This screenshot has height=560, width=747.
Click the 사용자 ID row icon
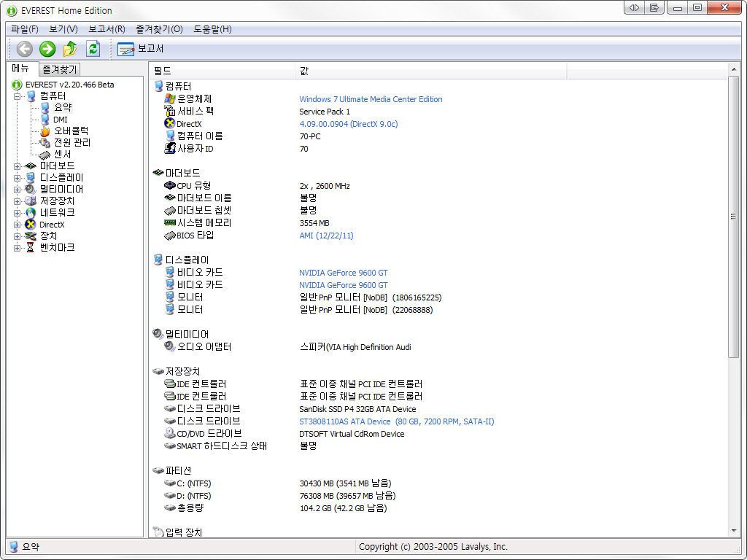click(x=169, y=148)
